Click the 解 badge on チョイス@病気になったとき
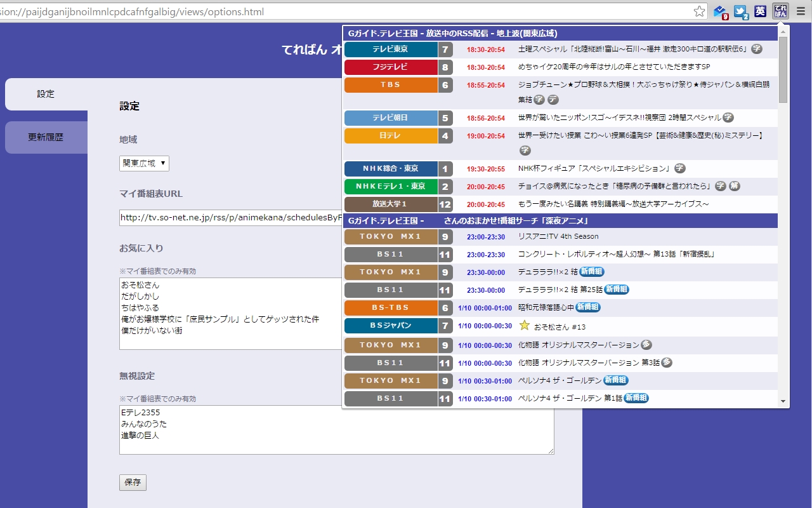812x508 pixels. pos(734,186)
